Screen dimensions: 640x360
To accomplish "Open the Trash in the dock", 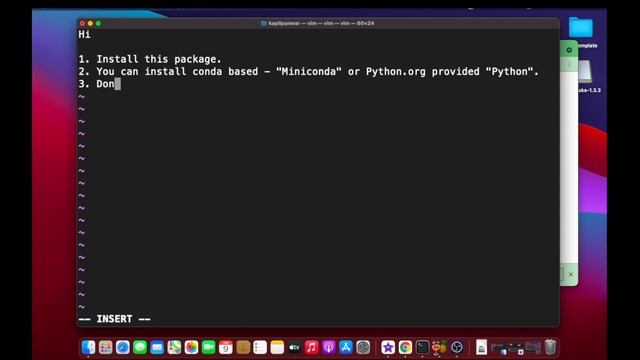I will click(x=550, y=347).
